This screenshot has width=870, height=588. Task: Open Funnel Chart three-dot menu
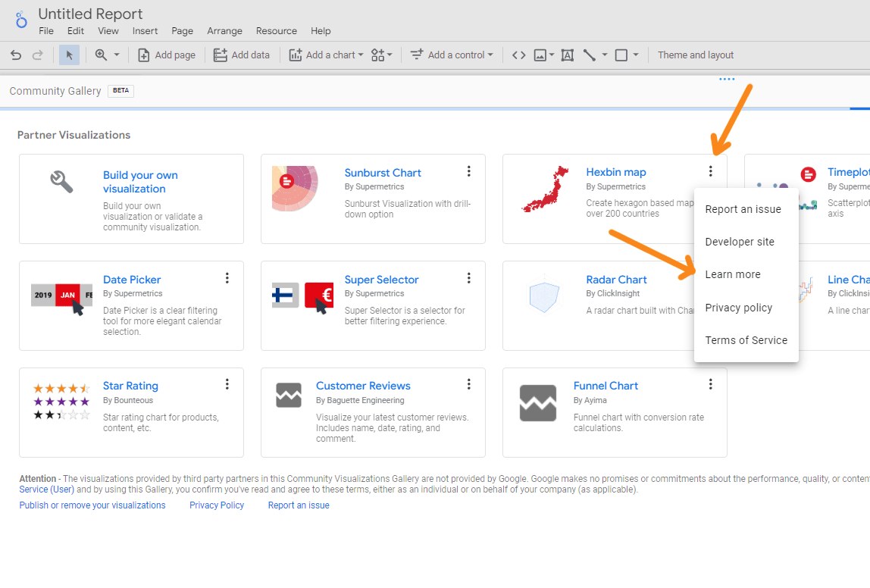(710, 384)
